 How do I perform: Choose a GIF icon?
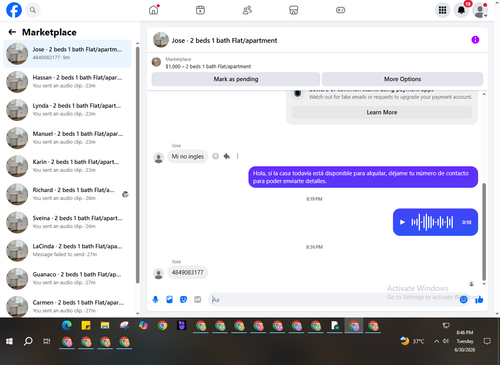[197, 299]
